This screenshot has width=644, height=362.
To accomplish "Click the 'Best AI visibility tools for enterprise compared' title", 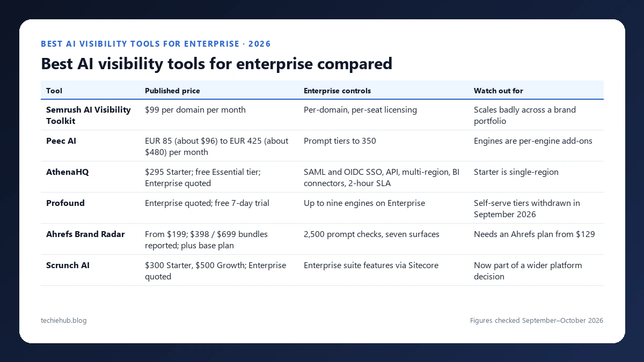I will pos(217,64).
